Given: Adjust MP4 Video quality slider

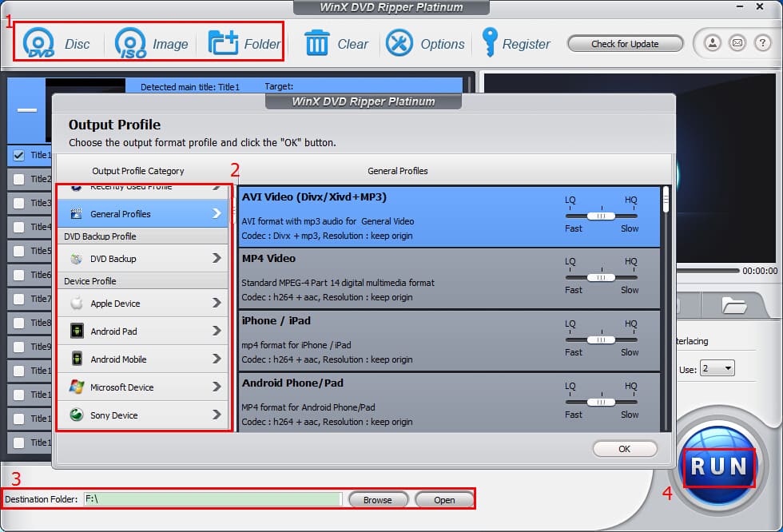Looking at the screenshot, I should (x=601, y=277).
